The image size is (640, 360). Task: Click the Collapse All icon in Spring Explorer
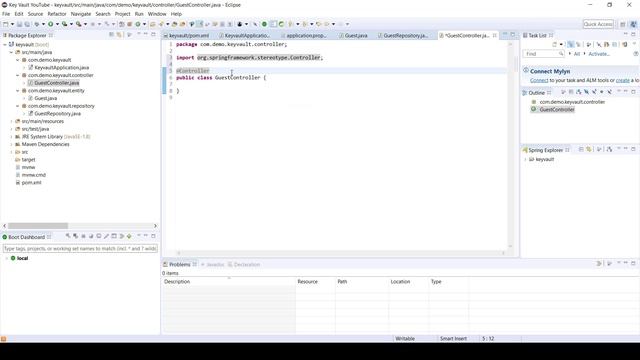[581, 149]
